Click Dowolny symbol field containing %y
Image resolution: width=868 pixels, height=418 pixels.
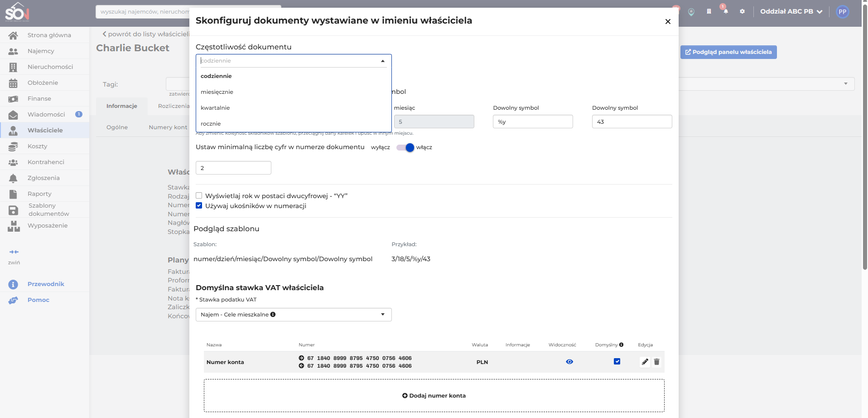point(533,122)
